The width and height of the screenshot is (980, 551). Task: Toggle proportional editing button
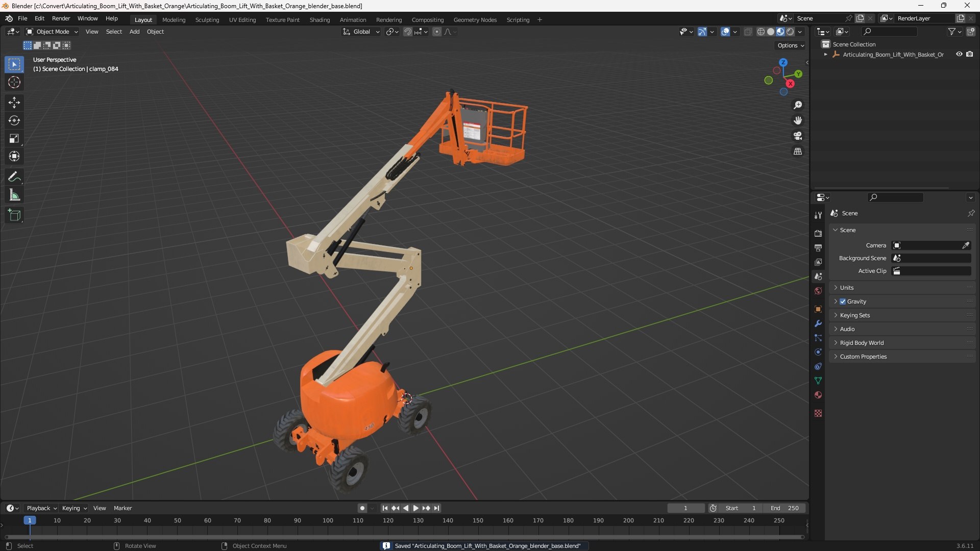437,32
